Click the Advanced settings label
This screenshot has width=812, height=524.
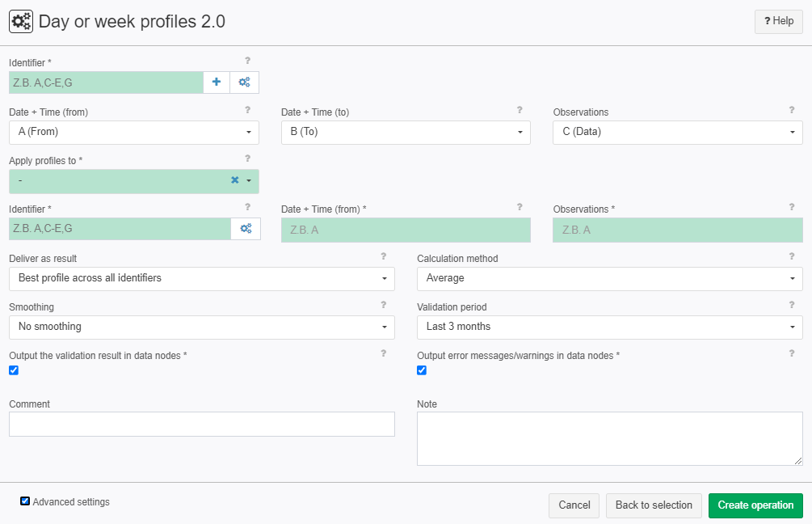coord(71,501)
